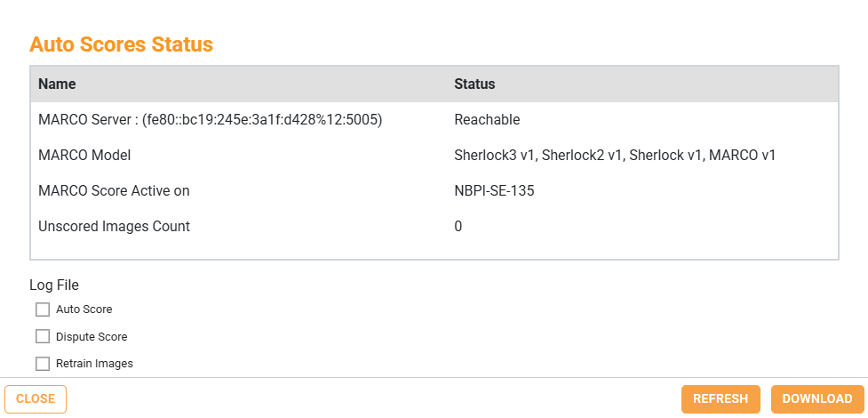Viewport: 868px width, 418px height.
Task: Click the Retrain Images label text
Action: point(94,363)
